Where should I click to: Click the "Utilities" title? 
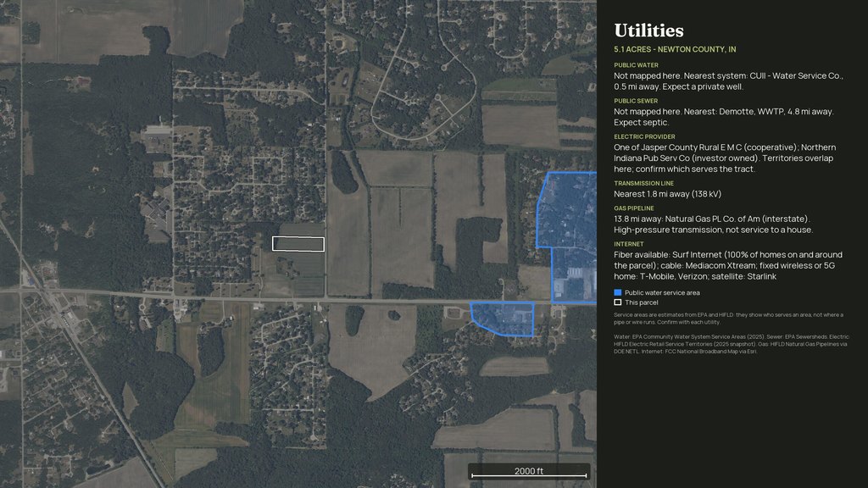648,30
